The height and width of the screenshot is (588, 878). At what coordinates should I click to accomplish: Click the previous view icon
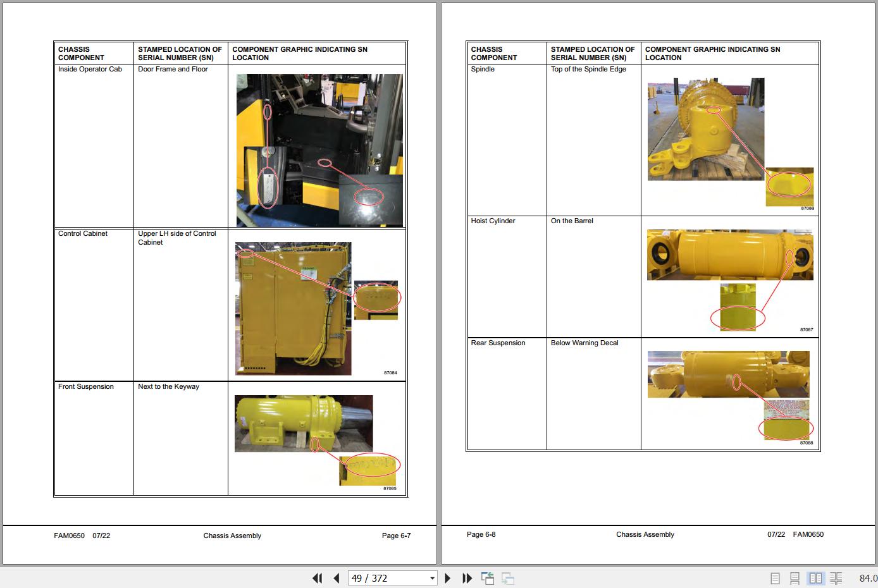pyautogui.click(x=488, y=578)
